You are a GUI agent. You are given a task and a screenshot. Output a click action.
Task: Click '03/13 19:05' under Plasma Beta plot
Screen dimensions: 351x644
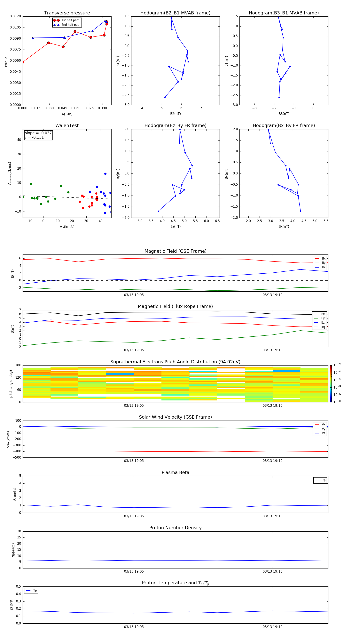pos(134,516)
